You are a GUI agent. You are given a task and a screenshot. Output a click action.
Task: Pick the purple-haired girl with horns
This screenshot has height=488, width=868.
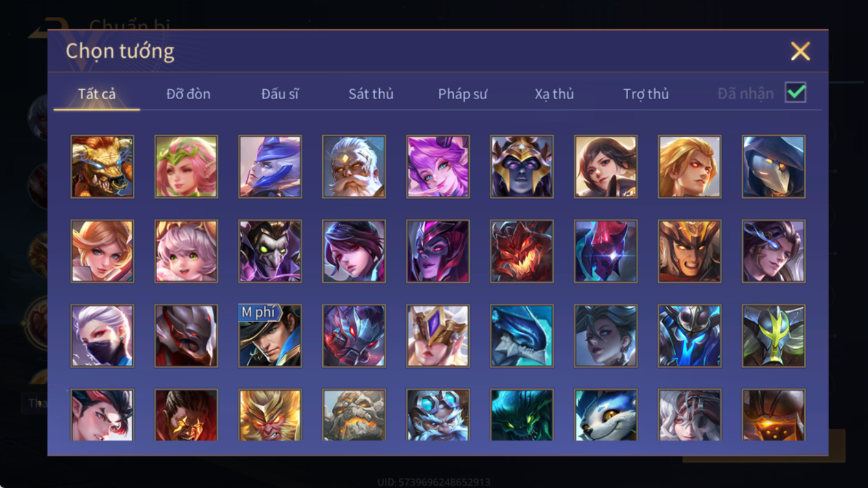pos(438,167)
